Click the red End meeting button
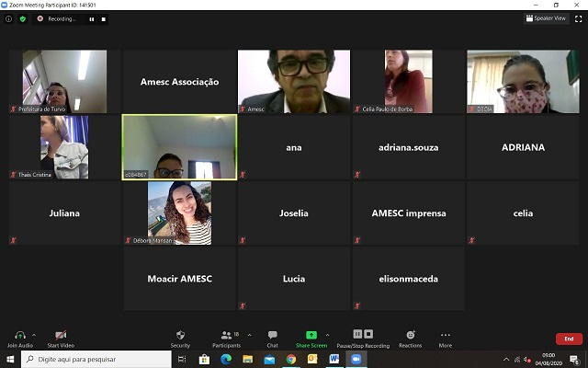Screen dimensions: 588x368 [568, 339]
